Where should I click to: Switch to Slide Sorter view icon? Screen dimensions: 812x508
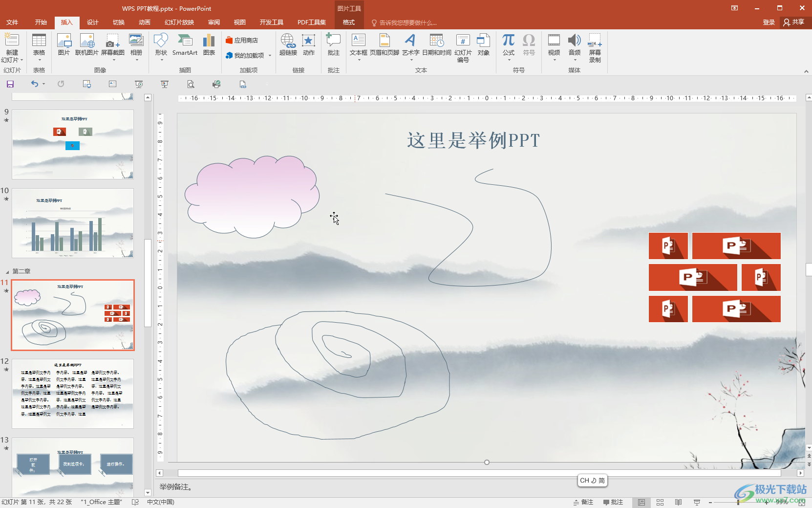tap(660, 502)
